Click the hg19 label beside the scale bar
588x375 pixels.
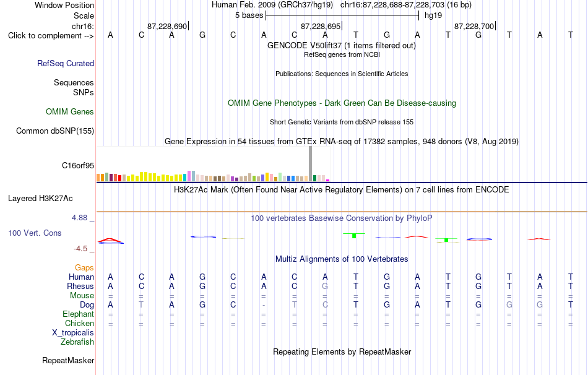433,15
